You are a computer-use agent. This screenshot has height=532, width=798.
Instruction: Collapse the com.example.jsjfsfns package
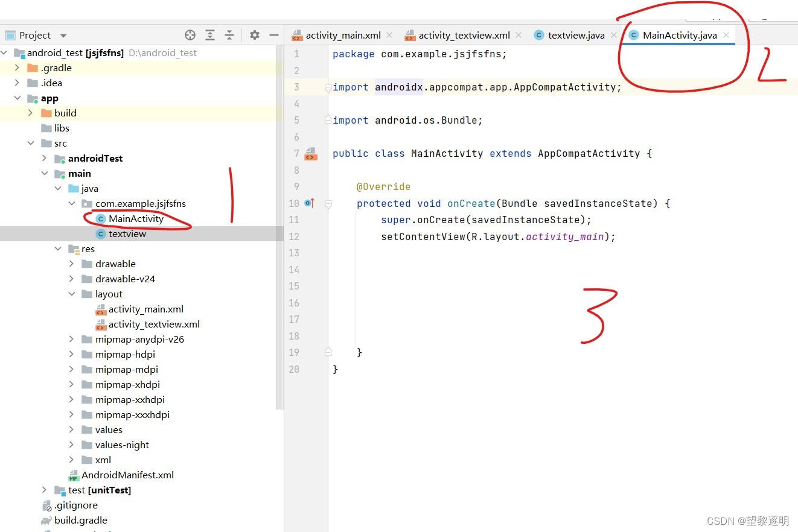coord(72,204)
